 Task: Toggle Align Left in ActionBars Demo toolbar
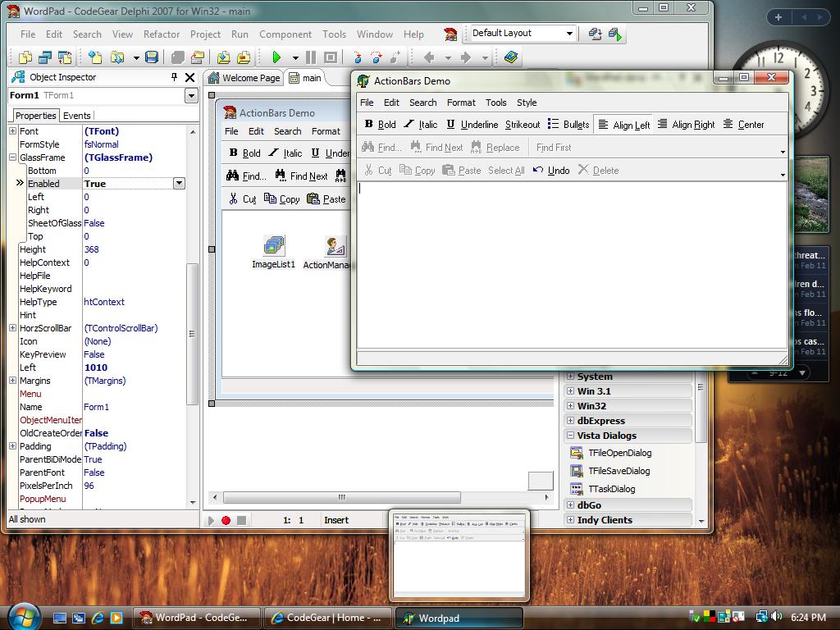coord(623,125)
